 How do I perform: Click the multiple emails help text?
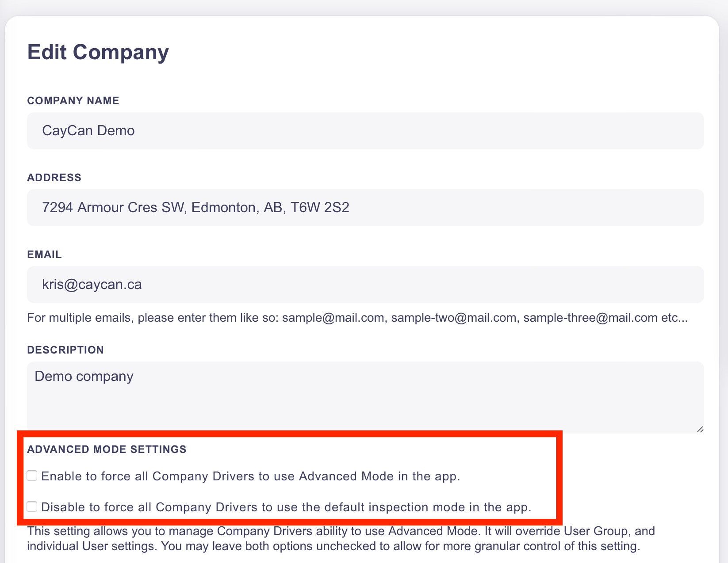coord(357,318)
